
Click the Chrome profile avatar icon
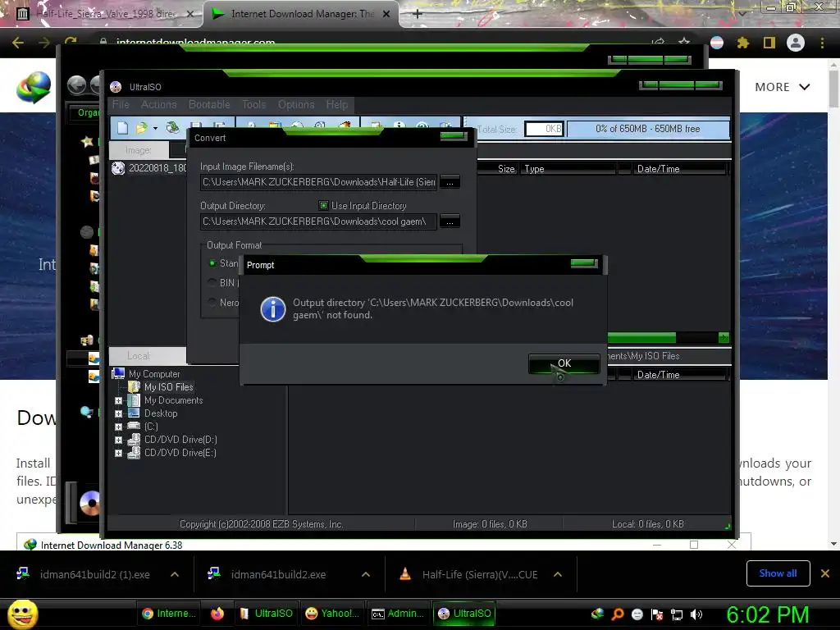tap(796, 43)
